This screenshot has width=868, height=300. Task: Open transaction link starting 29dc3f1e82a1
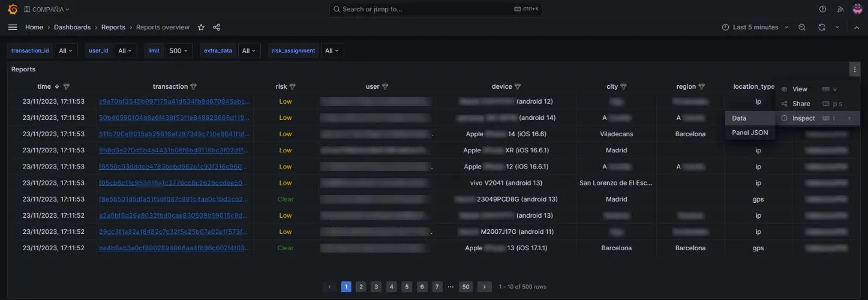pyautogui.click(x=174, y=232)
